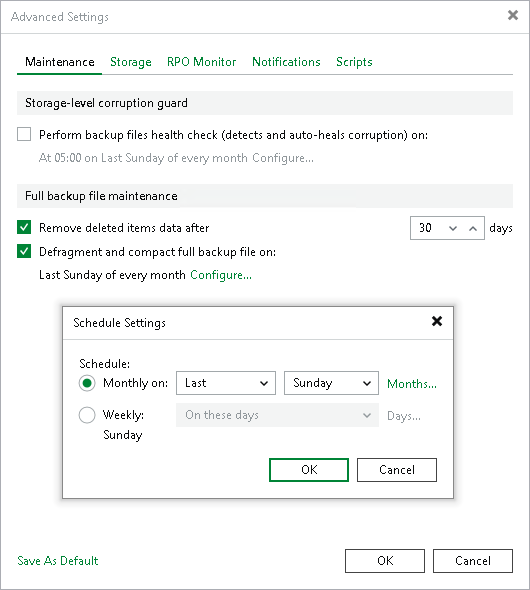The height and width of the screenshot is (590, 530).
Task: Click OK in Advanced Settings window
Action: [x=385, y=561]
